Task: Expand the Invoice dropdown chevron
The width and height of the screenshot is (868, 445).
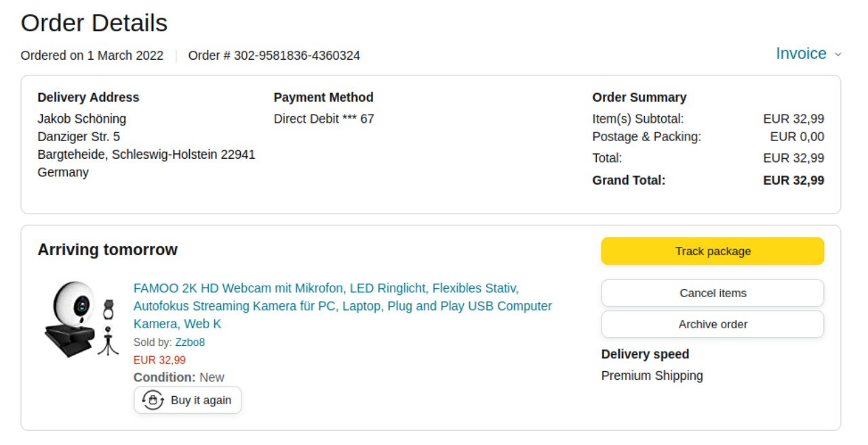Action: coord(837,54)
